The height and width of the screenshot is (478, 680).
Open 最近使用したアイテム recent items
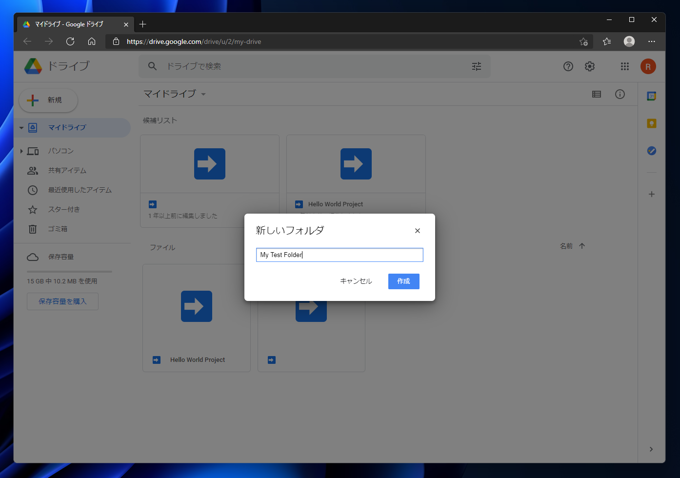79,190
